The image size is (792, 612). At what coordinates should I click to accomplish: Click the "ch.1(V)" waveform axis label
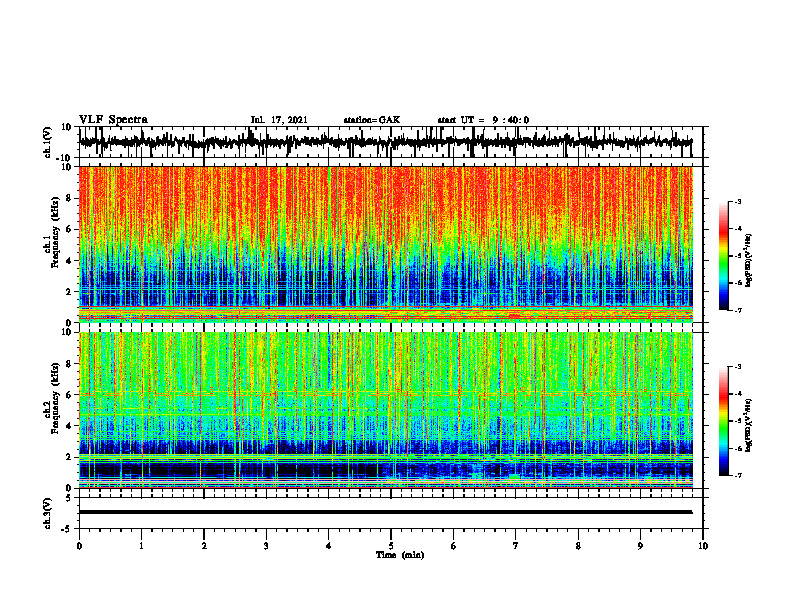pos(48,142)
